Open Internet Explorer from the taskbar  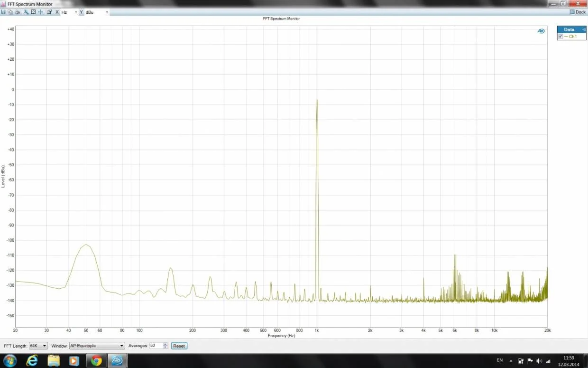(x=32, y=361)
